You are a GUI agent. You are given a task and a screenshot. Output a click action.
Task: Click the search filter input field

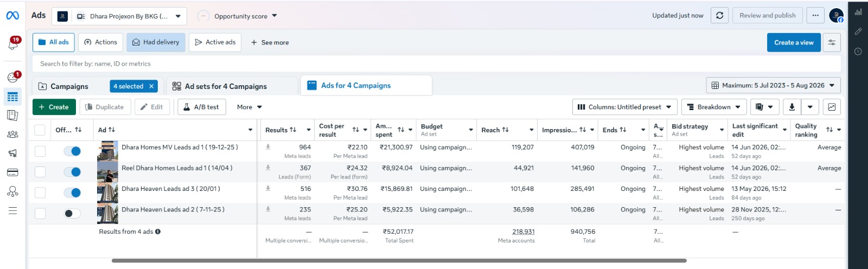(437, 63)
